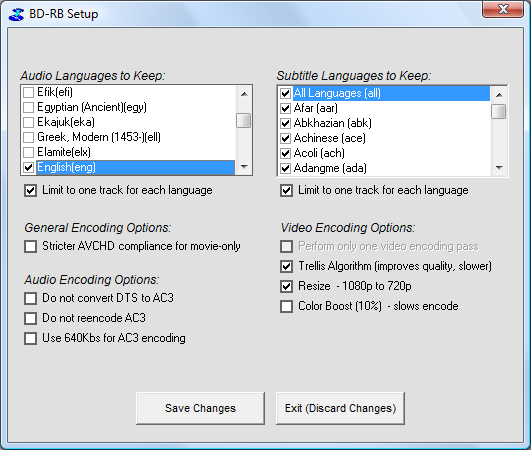Toggle subtitle Limit to one track checkbox
The width and height of the screenshot is (531, 450).
[x=286, y=190]
